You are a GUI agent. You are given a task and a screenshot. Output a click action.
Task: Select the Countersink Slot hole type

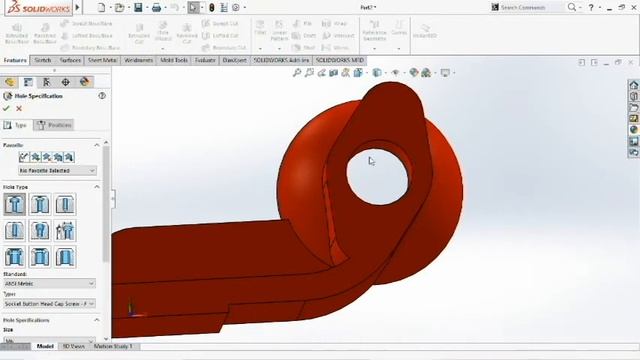[x=40, y=257]
